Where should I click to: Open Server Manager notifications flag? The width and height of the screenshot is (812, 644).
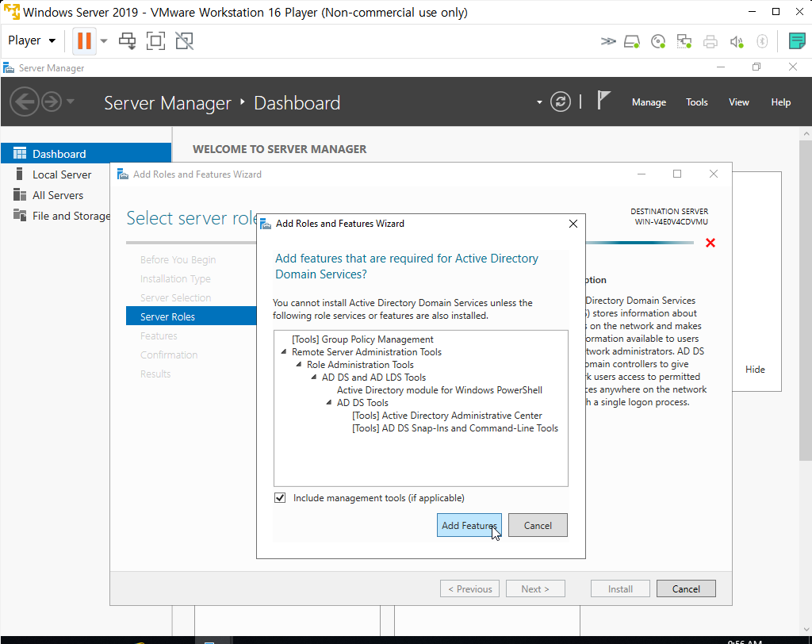click(x=603, y=101)
